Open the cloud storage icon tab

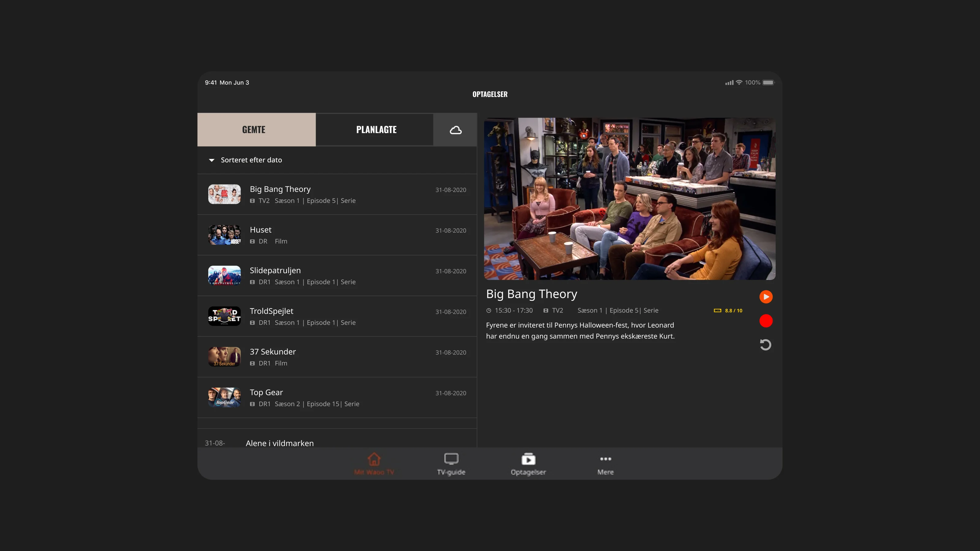tap(455, 130)
